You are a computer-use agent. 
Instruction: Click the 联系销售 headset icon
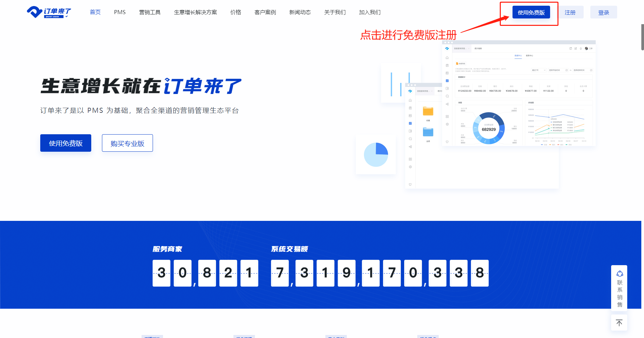tap(620, 274)
